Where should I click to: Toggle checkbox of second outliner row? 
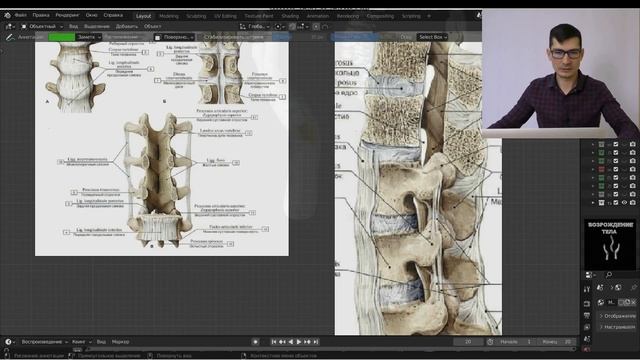pyautogui.click(x=616, y=152)
